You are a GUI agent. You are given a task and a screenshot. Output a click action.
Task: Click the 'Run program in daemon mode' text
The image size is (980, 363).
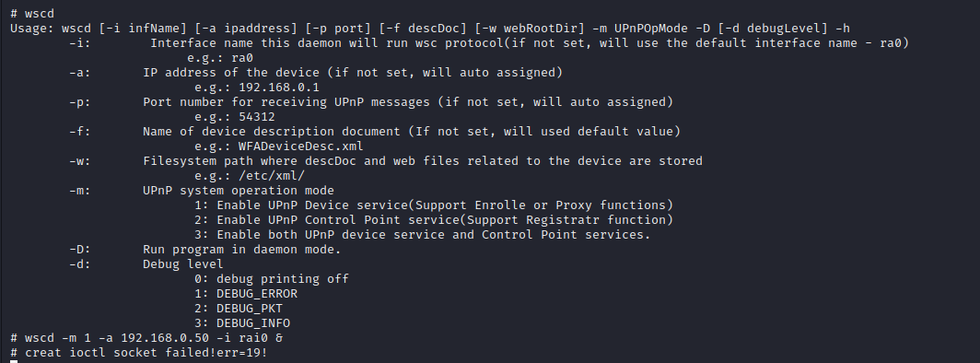pos(242,250)
